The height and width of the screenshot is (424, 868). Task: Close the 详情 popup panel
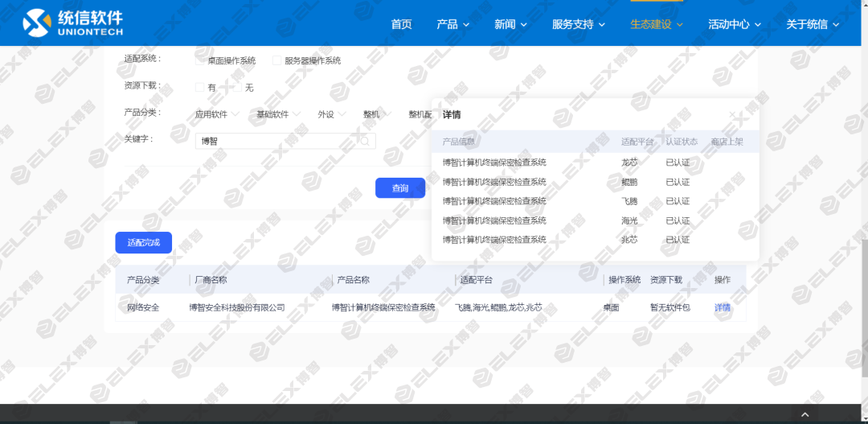733,115
